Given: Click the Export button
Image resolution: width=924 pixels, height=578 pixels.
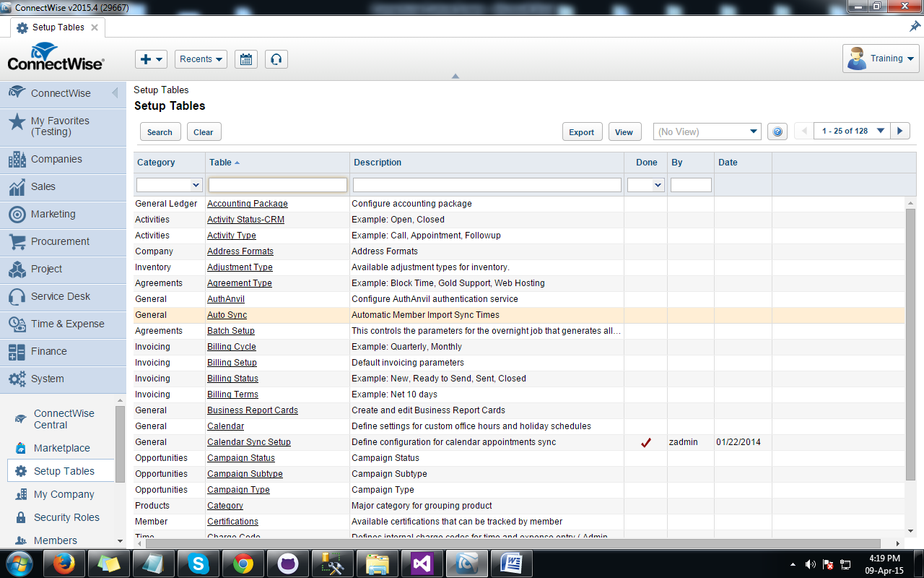Looking at the screenshot, I should (x=582, y=131).
